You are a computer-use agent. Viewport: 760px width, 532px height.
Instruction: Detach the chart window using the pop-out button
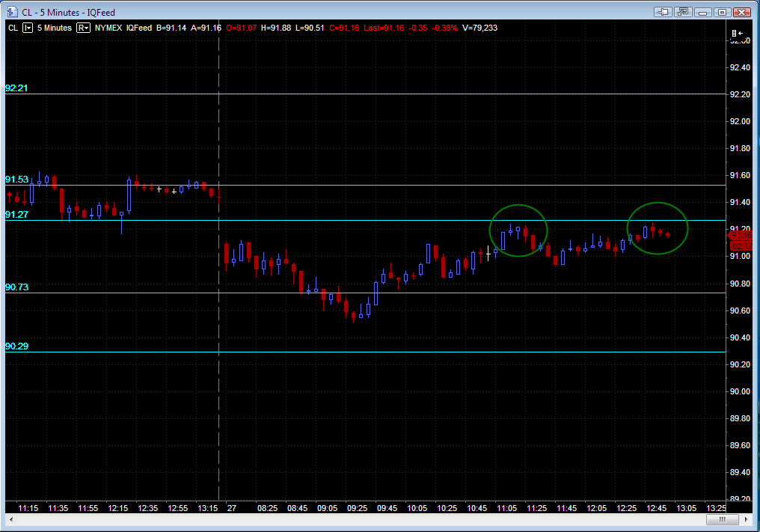point(684,12)
